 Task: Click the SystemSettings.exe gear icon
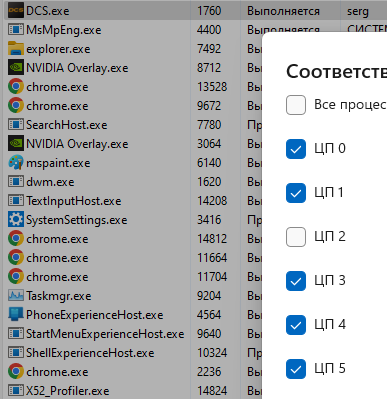click(x=16, y=220)
